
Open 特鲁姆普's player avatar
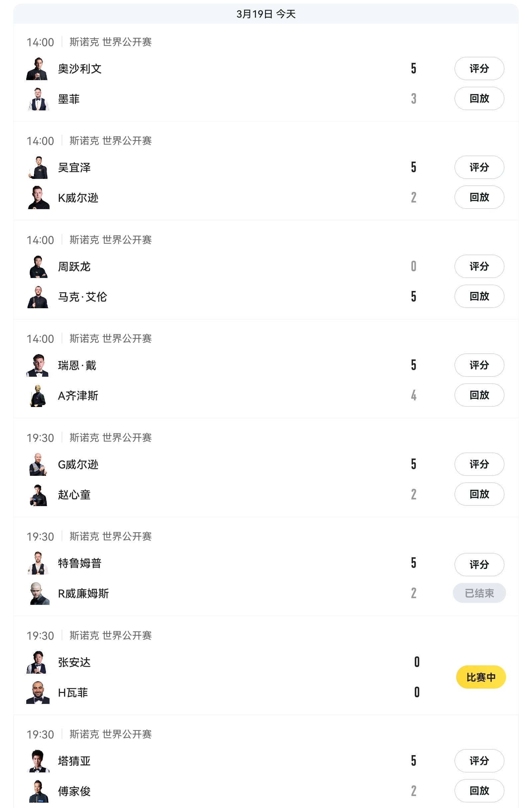point(38,563)
